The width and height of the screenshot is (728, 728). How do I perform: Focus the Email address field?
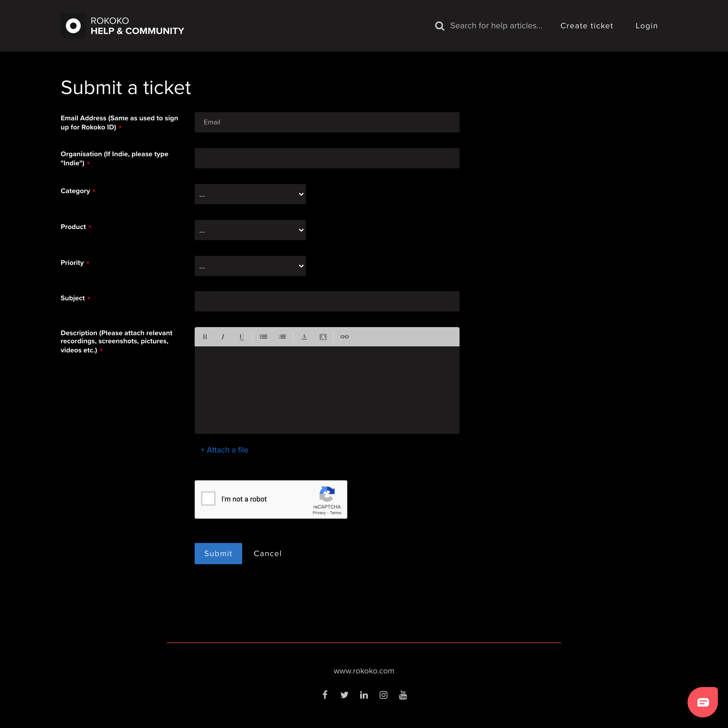pyautogui.click(x=327, y=122)
